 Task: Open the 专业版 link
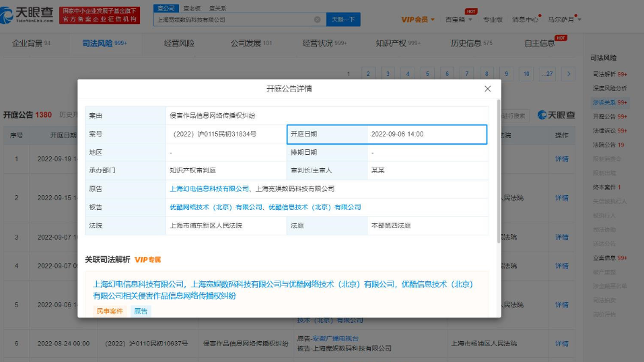tap(493, 20)
